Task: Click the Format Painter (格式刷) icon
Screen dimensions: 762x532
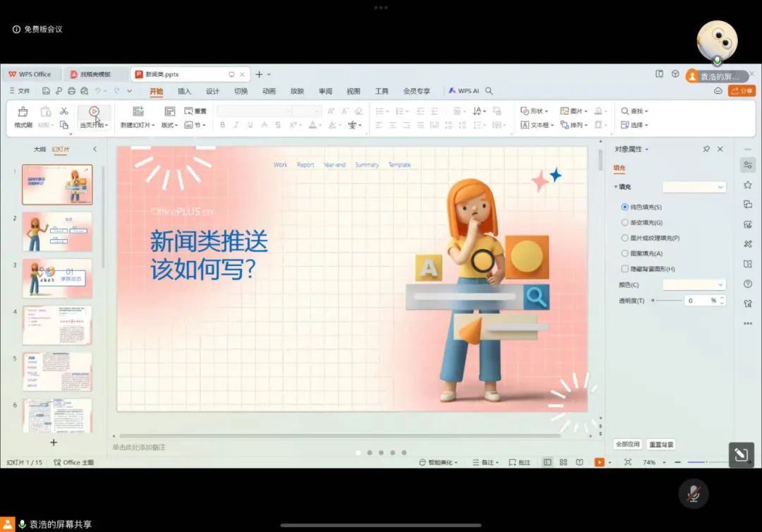Action: (23, 112)
